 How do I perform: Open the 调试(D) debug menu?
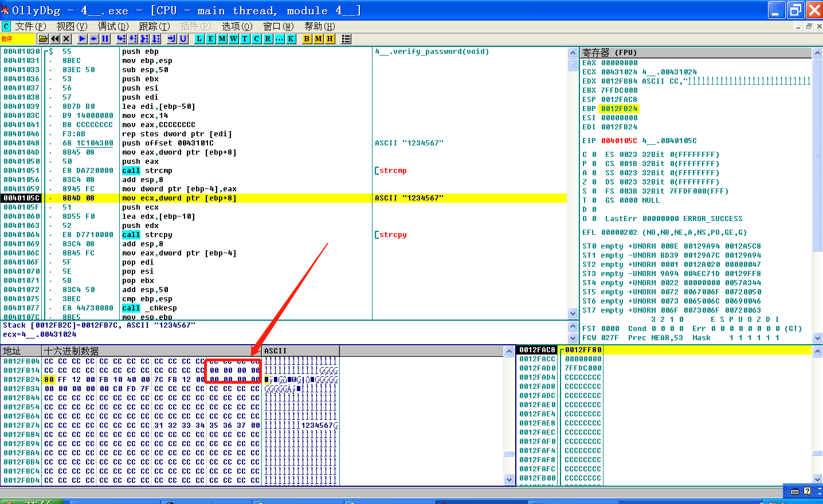point(113,26)
